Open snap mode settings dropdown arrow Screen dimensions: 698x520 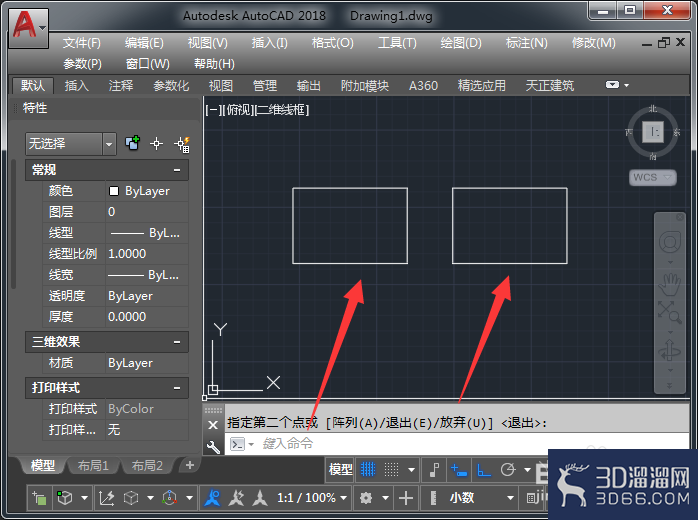pyautogui.click(x=411, y=470)
